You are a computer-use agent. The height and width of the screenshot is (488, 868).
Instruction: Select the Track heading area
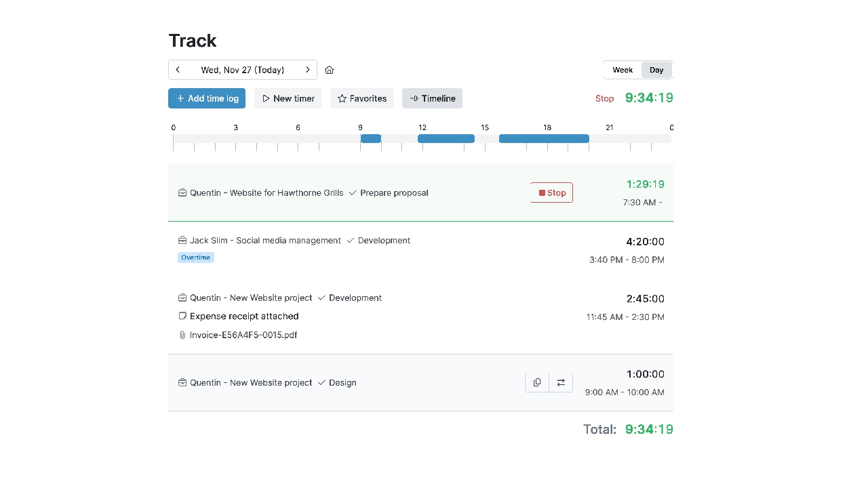192,41
